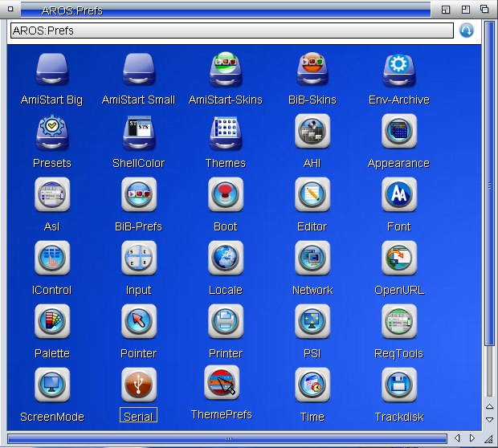Click the Locale globe icon

click(225, 259)
